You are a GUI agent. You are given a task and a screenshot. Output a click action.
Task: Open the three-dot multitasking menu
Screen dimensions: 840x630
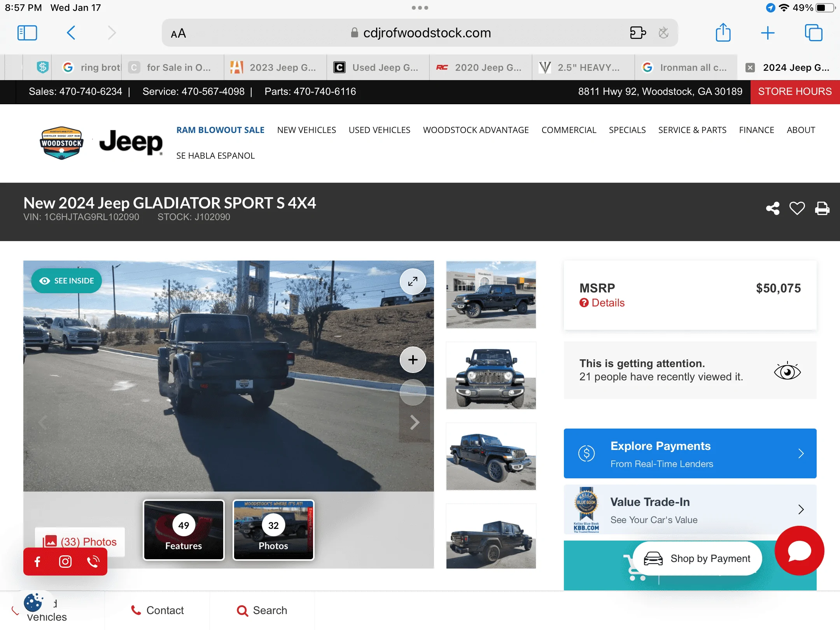(x=420, y=8)
